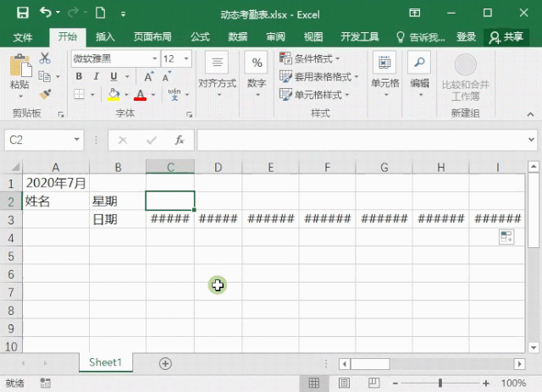The height and width of the screenshot is (392, 542).
Task: Click the insert function fx button
Action: pos(179,140)
